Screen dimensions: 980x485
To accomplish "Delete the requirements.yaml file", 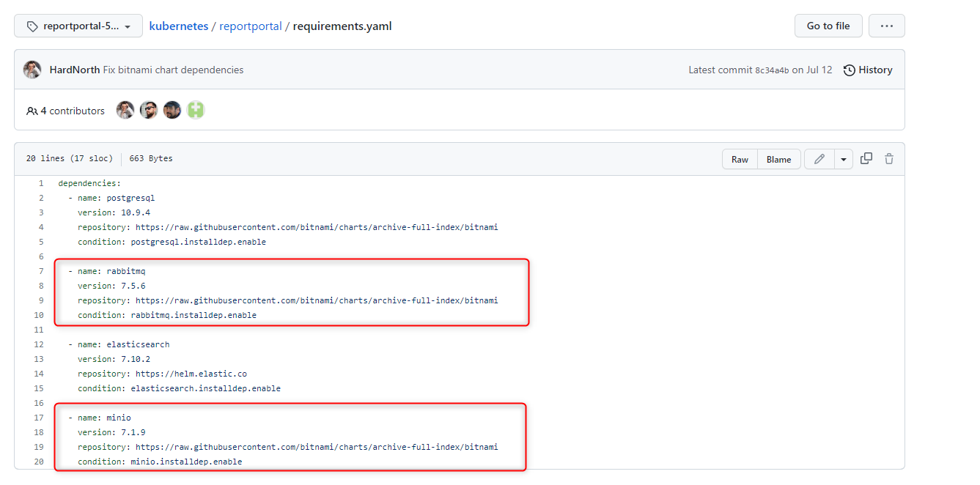I will 888,158.
